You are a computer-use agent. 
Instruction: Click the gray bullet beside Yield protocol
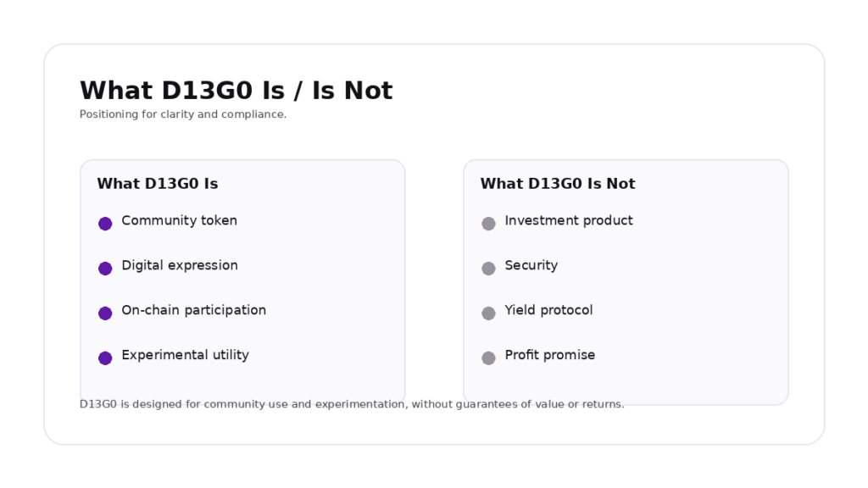point(488,313)
